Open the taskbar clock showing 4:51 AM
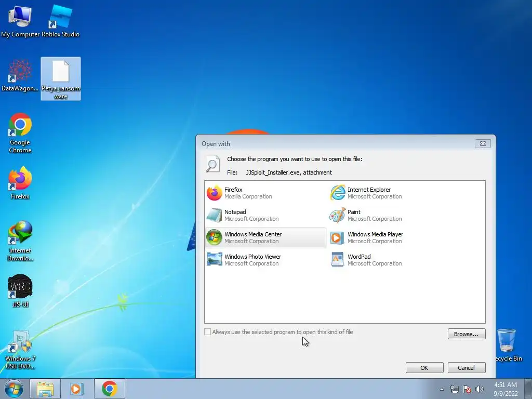Image resolution: width=532 pixels, height=399 pixels. point(506,389)
